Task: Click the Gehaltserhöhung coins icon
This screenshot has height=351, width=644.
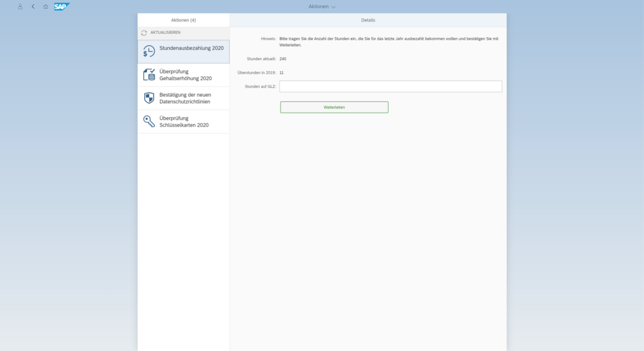Action: [x=149, y=75]
